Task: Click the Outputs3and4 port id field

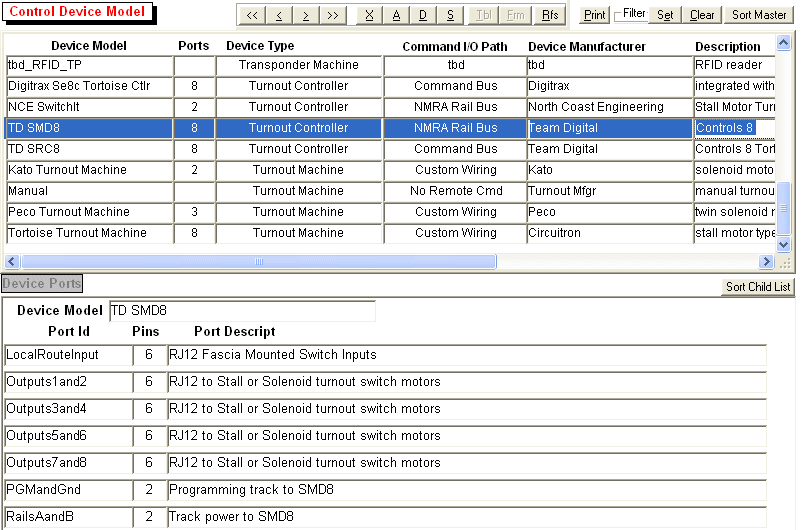Action: pos(68,409)
